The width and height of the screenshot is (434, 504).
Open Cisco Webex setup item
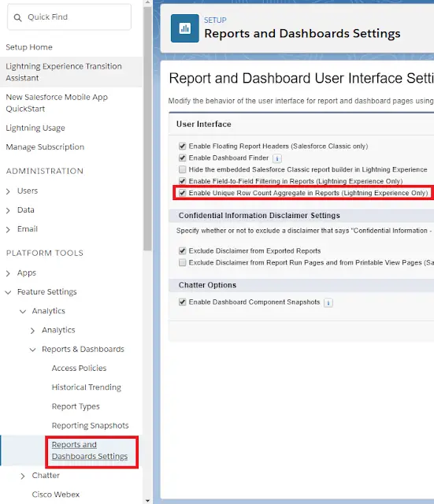point(56,495)
